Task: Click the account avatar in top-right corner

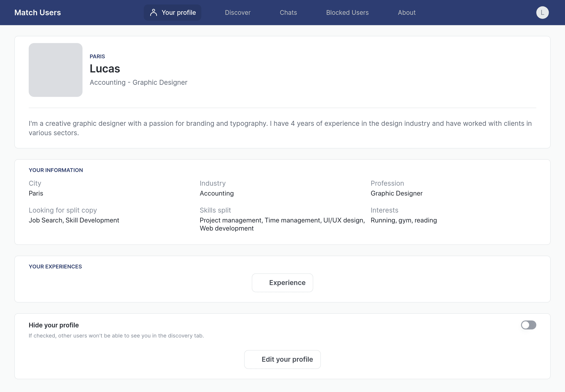Action: pyautogui.click(x=543, y=13)
